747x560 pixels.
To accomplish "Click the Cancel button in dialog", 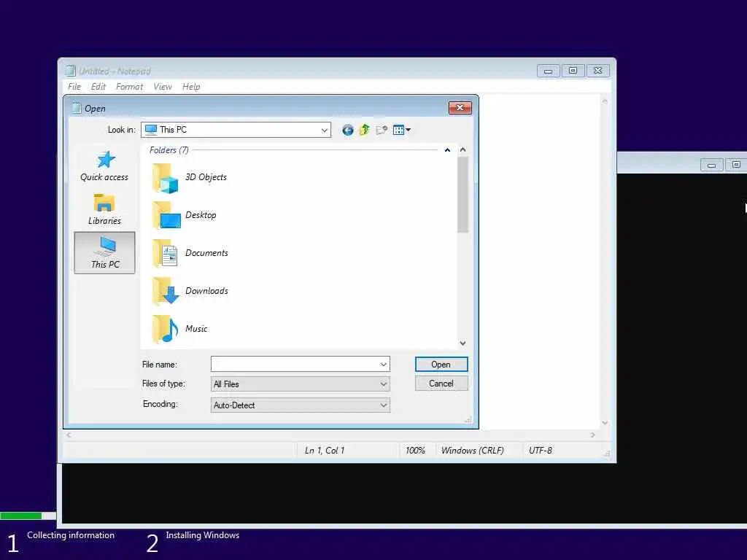I will coord(441,384).
